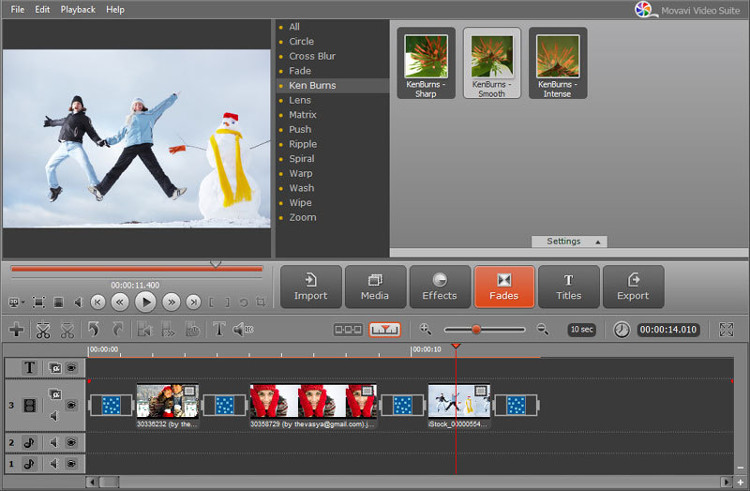
Task: Select the Spiral fade category
Action: pyautogui.click(x=302, y=159)
